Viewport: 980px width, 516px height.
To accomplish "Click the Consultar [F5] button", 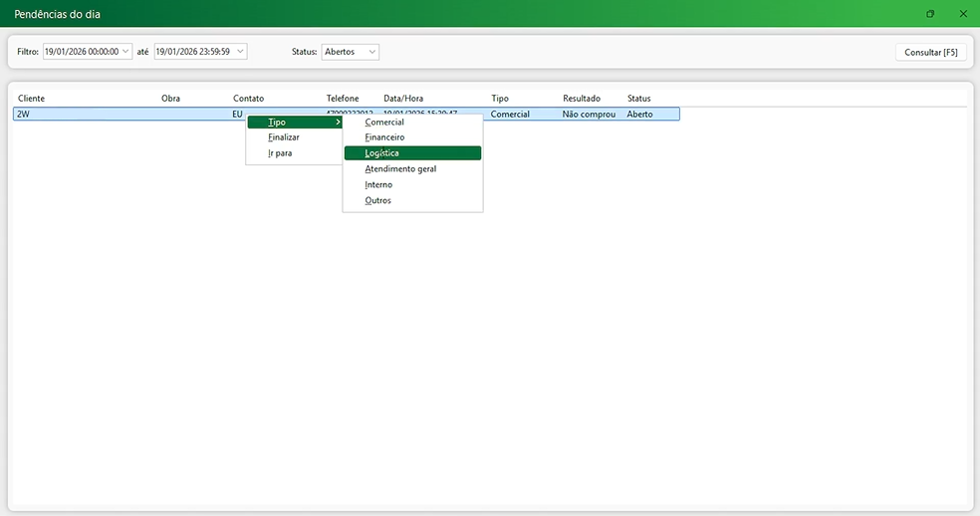I will 931,52.
